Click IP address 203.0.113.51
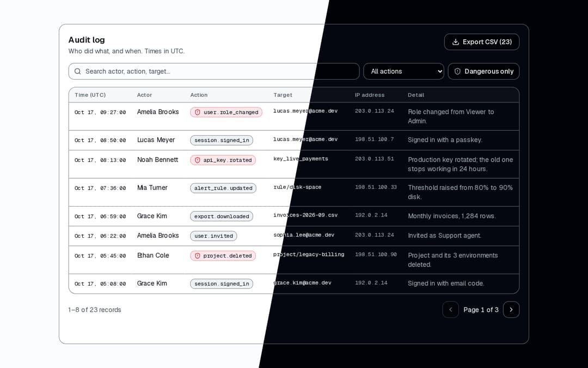This screenshot has height=368, width=588. point(374,159)
